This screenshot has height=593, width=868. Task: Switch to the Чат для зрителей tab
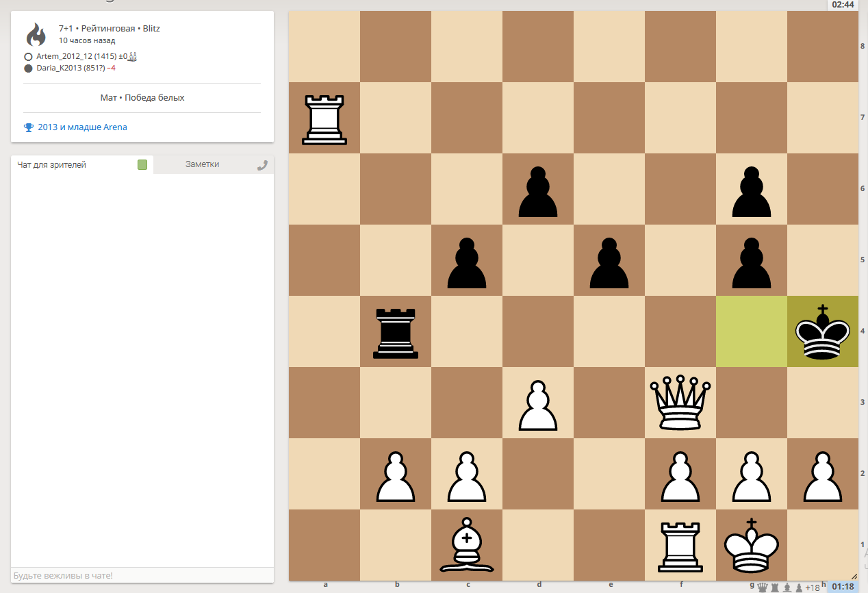pyautogui.click(x=52, y=165)
